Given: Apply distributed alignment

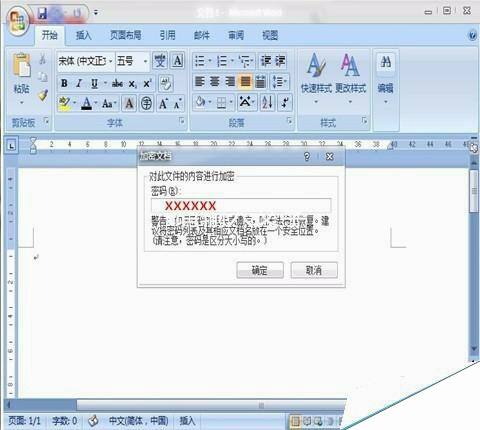Looking at the screenshot, I should tap(261, 81).
